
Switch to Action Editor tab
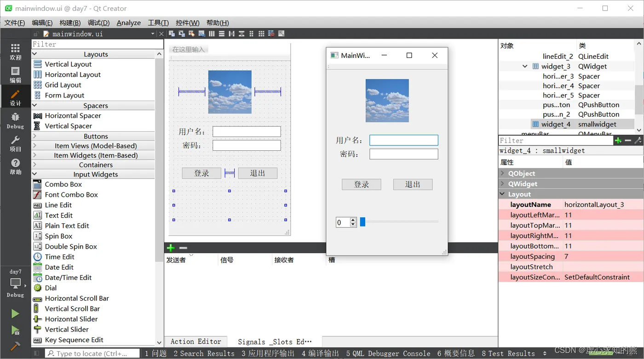coord(195,342)
